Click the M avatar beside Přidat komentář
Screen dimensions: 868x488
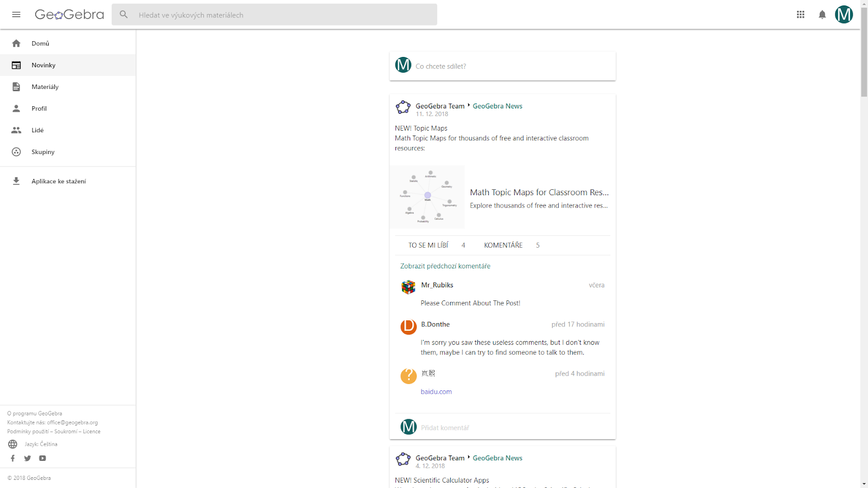coord(409,427)
